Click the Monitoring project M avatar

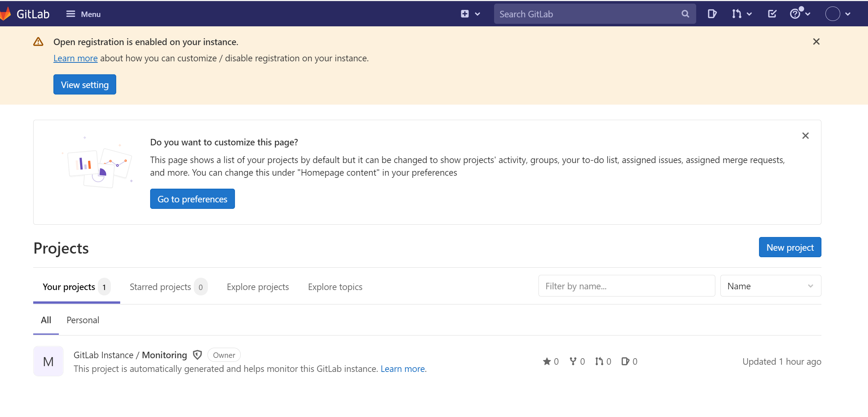coord(48,361)
